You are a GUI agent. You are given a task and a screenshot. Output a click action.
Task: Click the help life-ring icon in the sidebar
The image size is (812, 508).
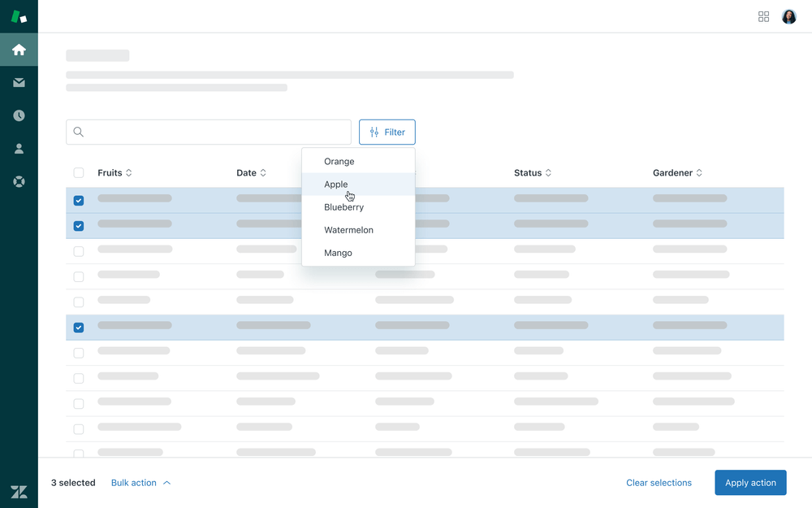coord(19,181)
